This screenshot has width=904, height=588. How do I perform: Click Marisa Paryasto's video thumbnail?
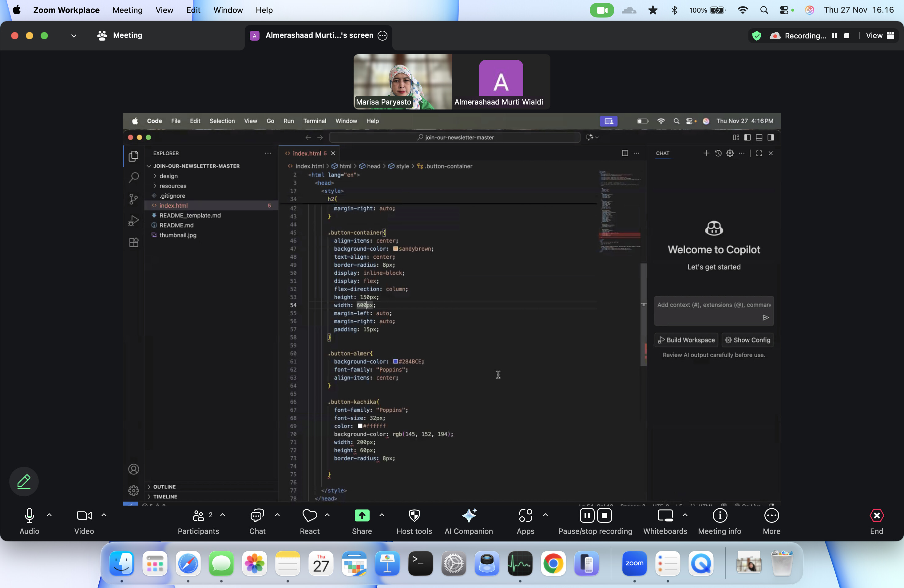(402, 81)
